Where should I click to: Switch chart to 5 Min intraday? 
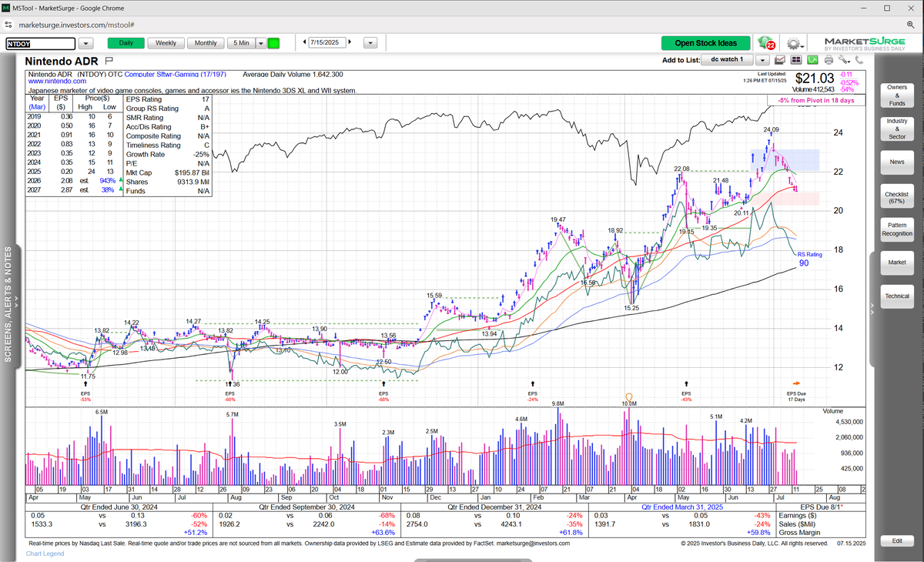coord(241,43)
